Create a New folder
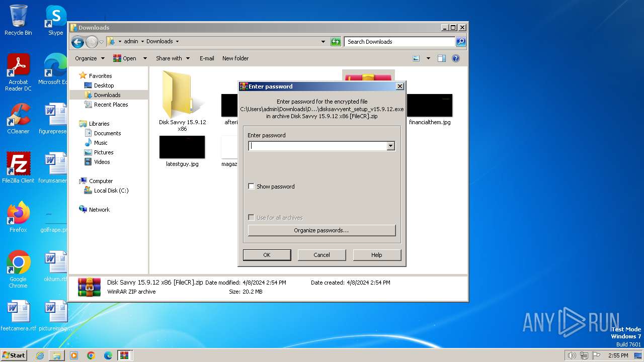 point(235,58)
